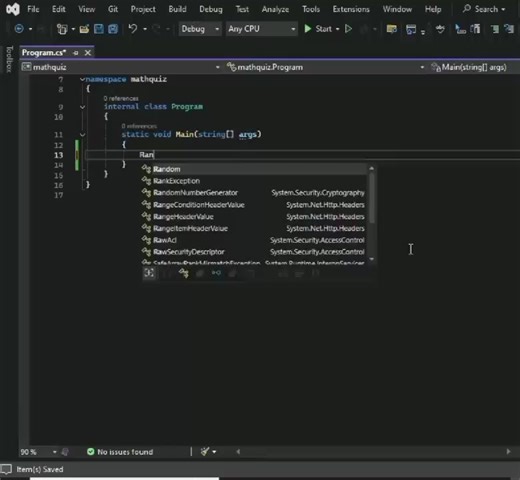Open the Help menu
Screen dimensions: 520x480
433,9
